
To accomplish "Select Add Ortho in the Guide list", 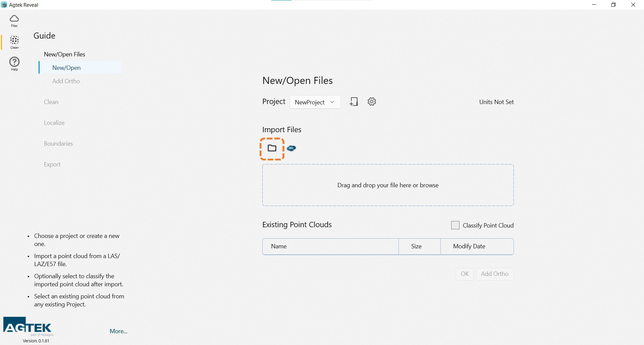I will click(x=66, y=81).
